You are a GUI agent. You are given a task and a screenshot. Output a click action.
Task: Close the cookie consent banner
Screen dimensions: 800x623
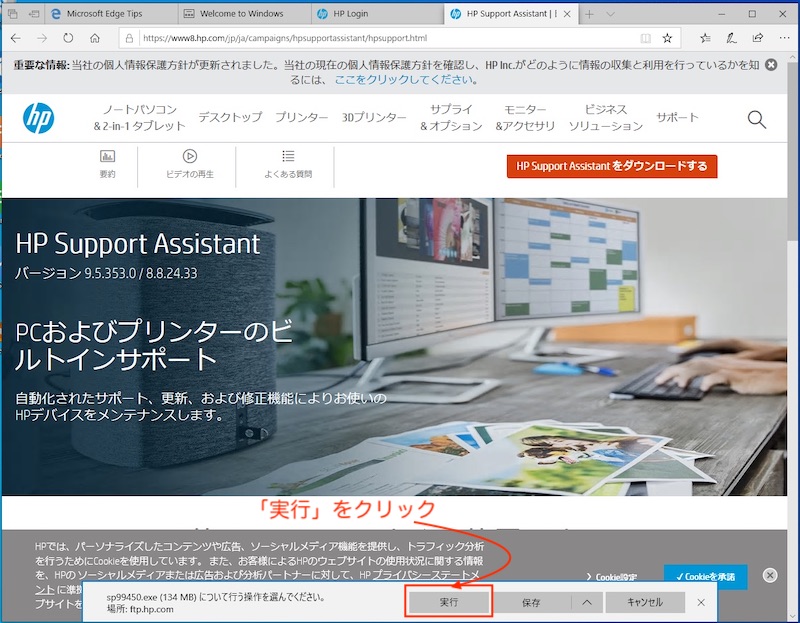[770, 576]
